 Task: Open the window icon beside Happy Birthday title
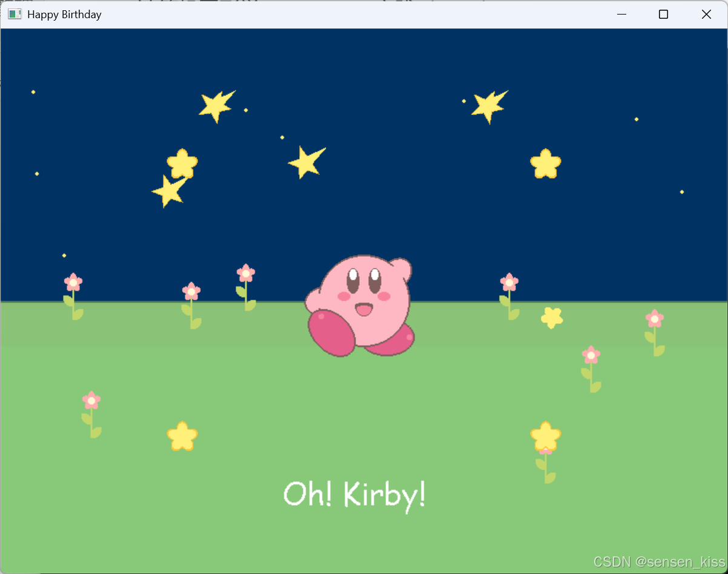coord(15,14)
